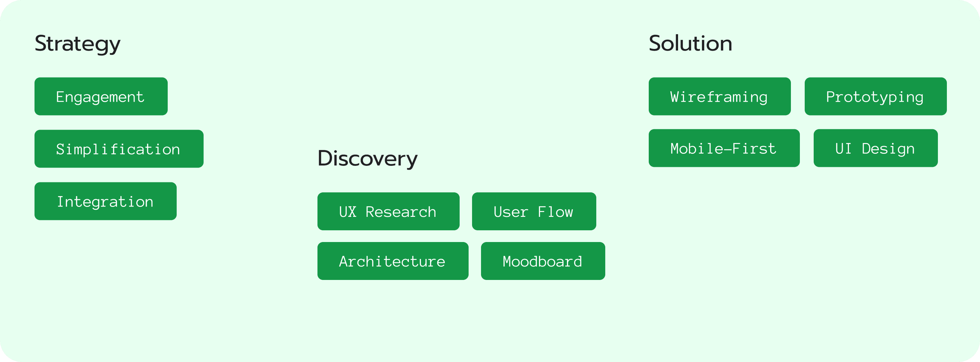Click the Strategy heading
980x362 pixels.
pos(78,44)
